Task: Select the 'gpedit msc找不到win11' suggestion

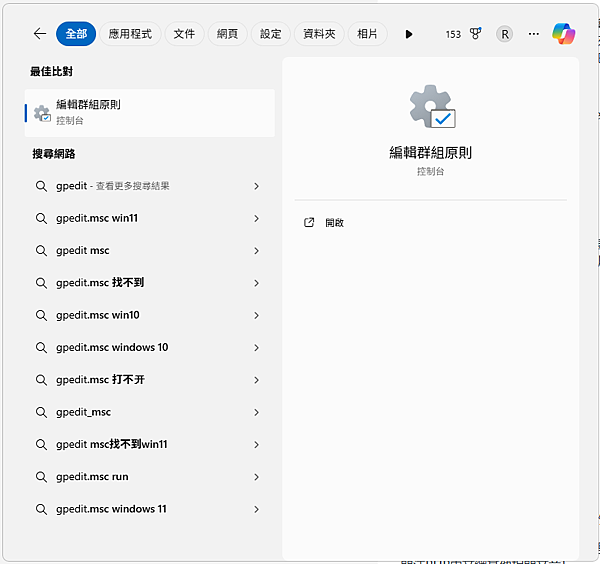Action: pos(150,445)
